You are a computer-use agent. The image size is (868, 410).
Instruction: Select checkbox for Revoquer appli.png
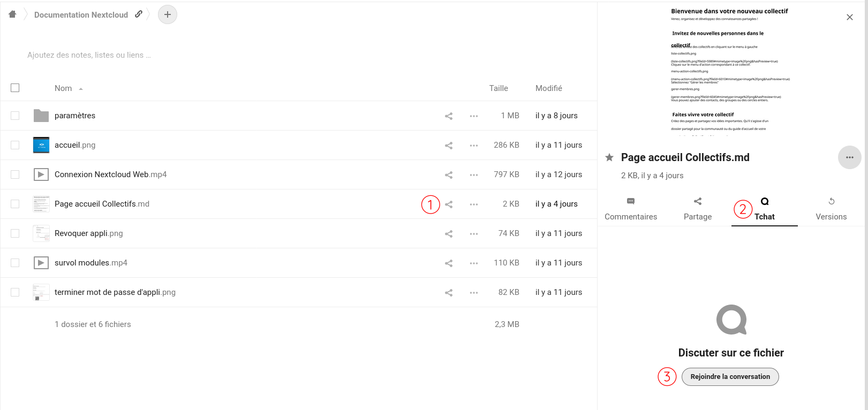(15, 233)
